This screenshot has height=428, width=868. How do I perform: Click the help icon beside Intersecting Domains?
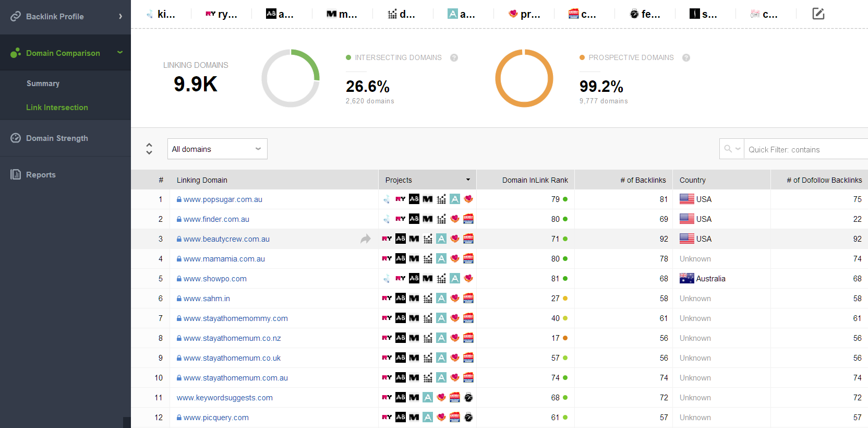coord(454,57)
